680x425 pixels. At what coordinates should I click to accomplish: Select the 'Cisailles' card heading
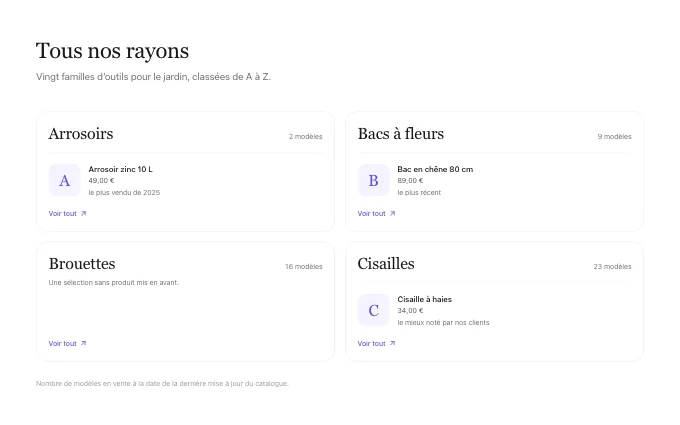click(x=386, y=264)
